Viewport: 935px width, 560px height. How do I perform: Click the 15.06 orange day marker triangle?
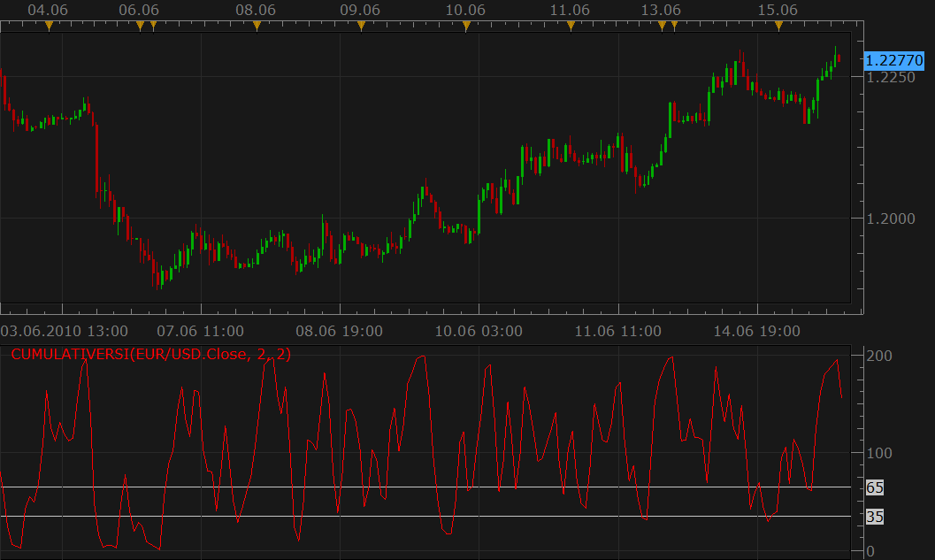pos(778,26)
